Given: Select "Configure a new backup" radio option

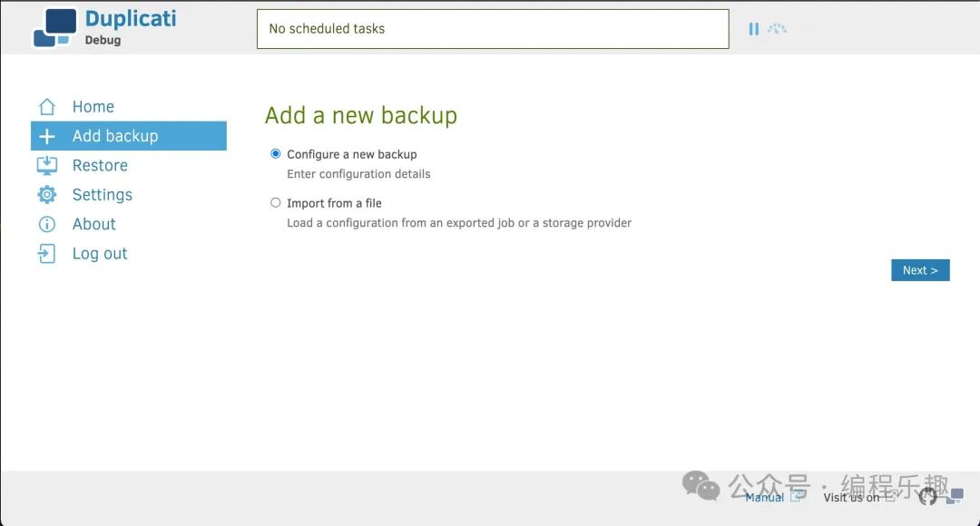Looking at the screenshot, I should [276, 154].
